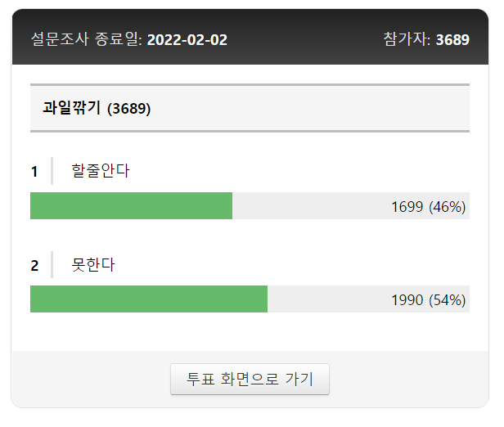Viewport: 504px width, 427px height.
Task: Click the gray unfilled part of the 할줄안다 bar
Action: point(311,206)
